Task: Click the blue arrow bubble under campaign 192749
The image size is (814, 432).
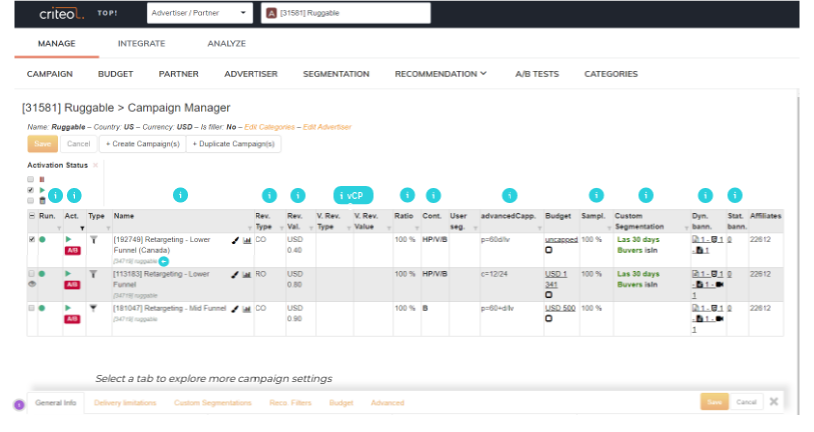Action: pyautogui.click(x=164, y=261)
